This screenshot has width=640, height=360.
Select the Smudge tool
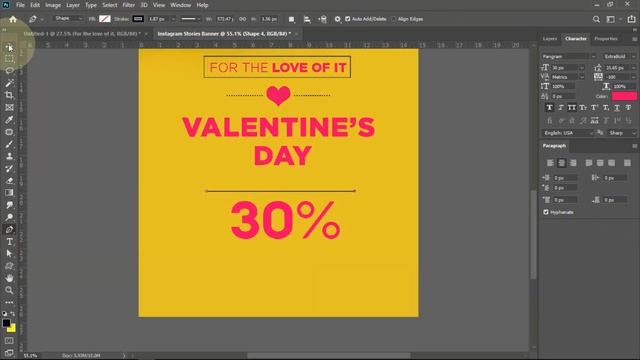click(x=9, y=205)
